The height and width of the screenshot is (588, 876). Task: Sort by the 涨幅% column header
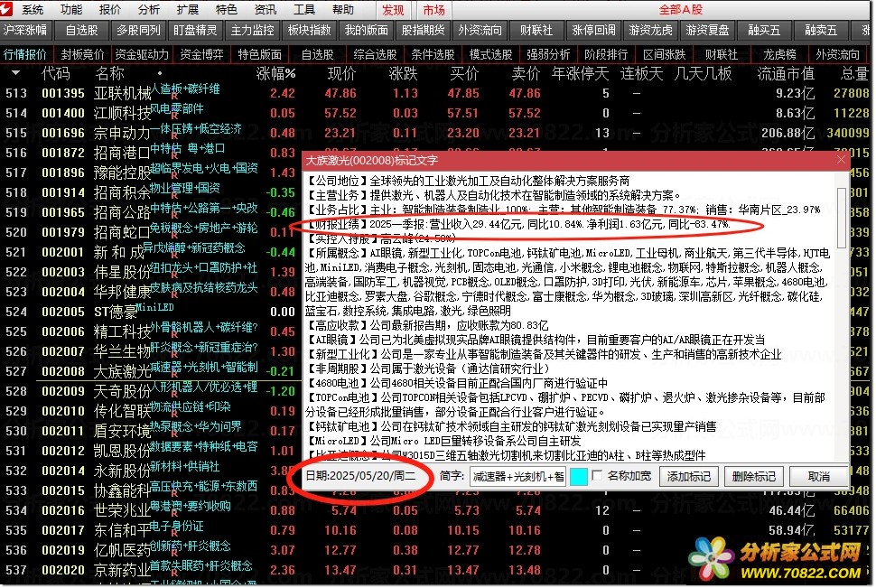coord(276,73)
